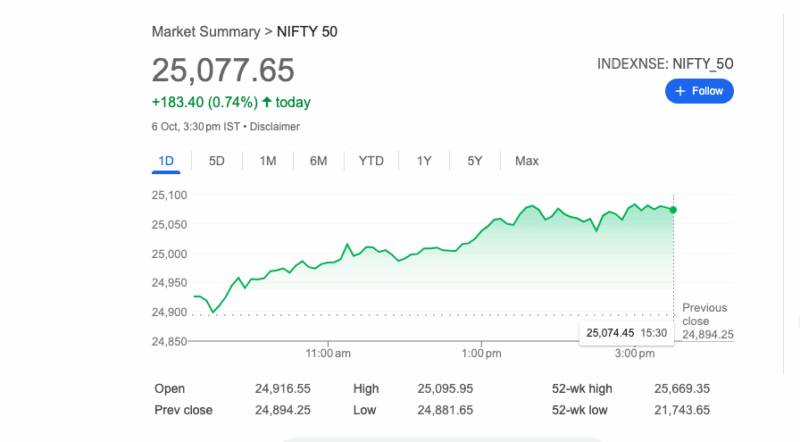The image size is (800, 442).
Task: Switch to the 5D chart tab
Action: point(216,161)
